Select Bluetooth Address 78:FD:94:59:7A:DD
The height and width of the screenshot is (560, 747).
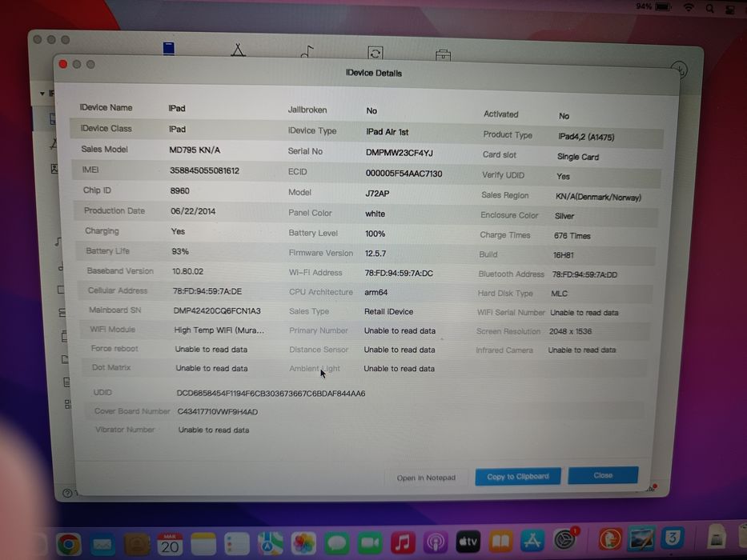(x=584, y=274)
